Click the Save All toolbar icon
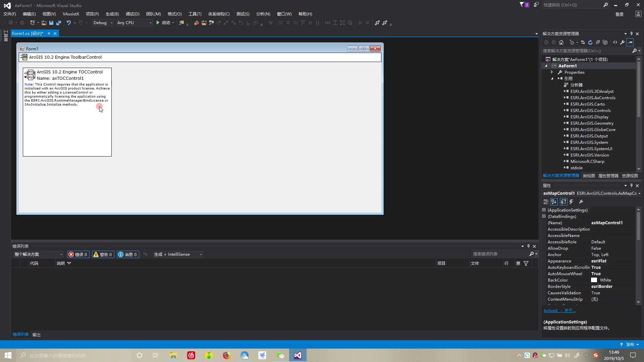The width and height of the screenshot is (644, 362). coord(59,23)
